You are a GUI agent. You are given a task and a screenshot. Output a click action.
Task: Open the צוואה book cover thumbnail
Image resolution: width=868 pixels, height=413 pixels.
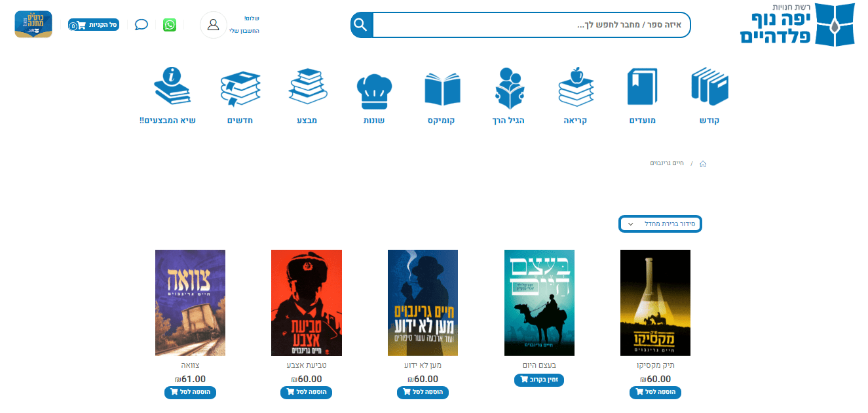190,303
